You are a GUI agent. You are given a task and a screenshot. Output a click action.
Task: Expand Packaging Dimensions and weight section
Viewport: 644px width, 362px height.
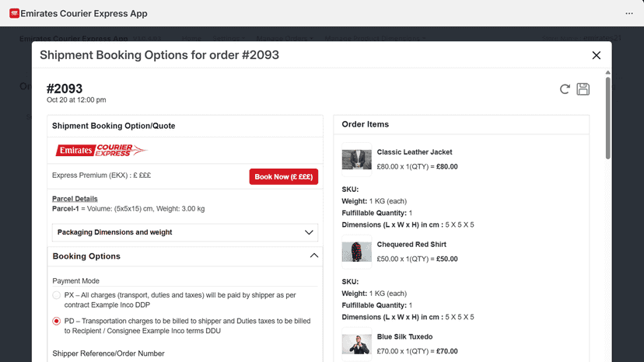[185, 232]
